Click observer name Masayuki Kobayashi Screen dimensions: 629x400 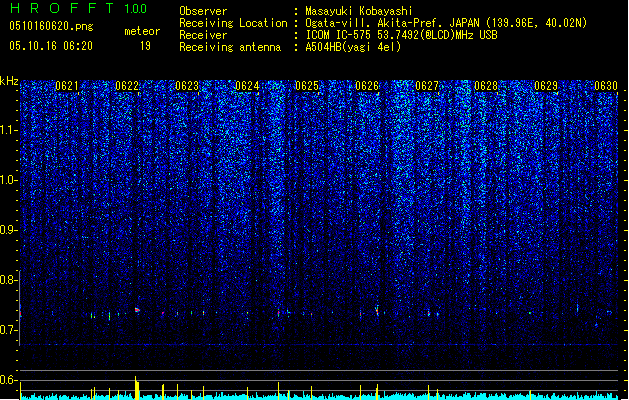pyautogui.click(x=358, y=11)
